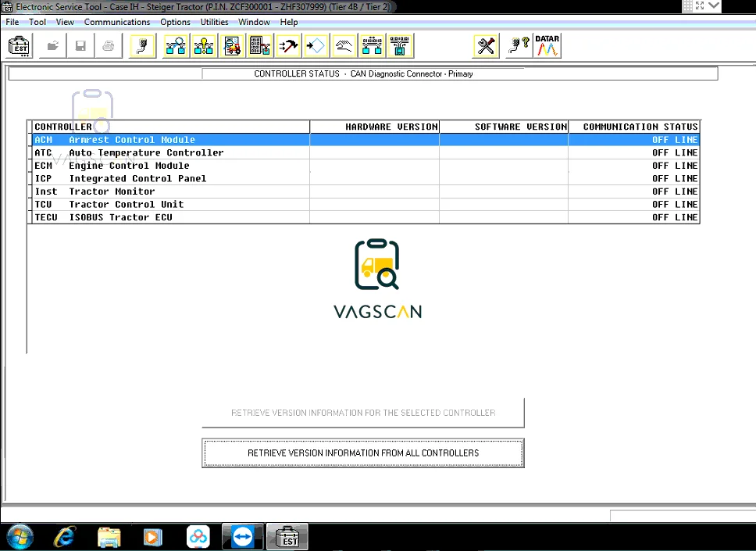Click Retrieve Version Information For Selected Controller
Viewport: 756px width, 551px height.
point(363,413)
